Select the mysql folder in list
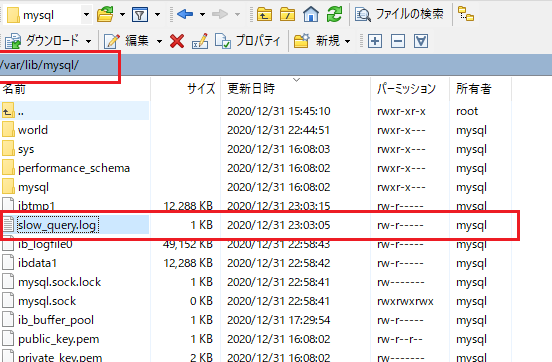This screenshot has width=552, height=362. pos(33,187)
